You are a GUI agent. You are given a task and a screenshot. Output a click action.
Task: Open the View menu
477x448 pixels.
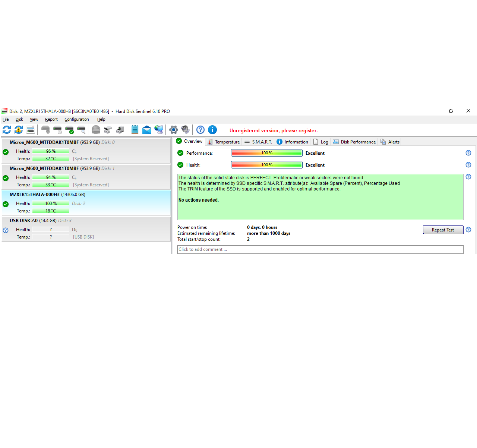34,119
